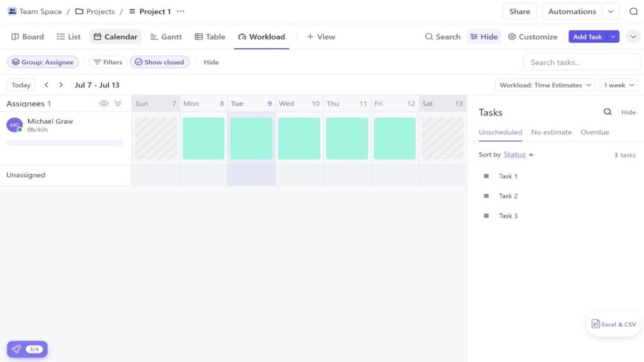Viewport: 644px width, 362px height.
Task: Hide the Tasks side panel
Action: pos(628,112)
